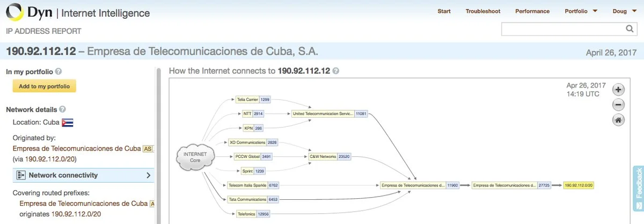Select the NTT 2914 node

click(x=253, y=114)
